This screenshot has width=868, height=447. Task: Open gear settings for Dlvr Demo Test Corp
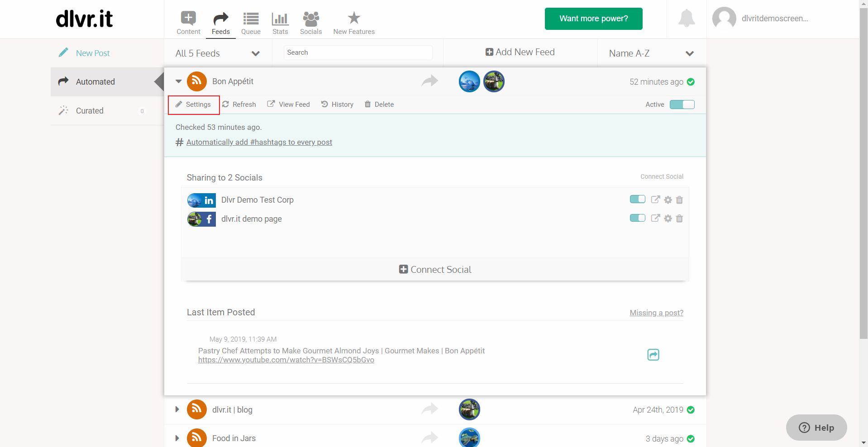[668, 200]
